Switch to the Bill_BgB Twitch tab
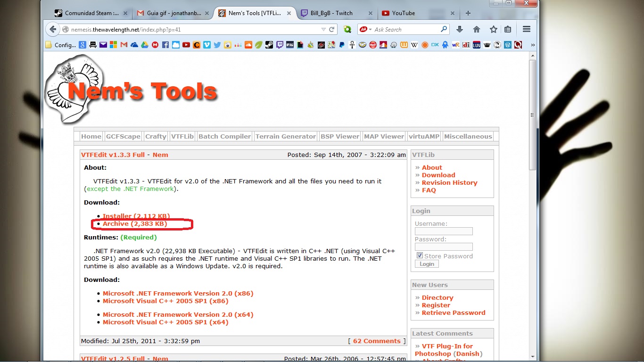Image resolution: width=644 pixels, height=362 pixels. (337, 13)
